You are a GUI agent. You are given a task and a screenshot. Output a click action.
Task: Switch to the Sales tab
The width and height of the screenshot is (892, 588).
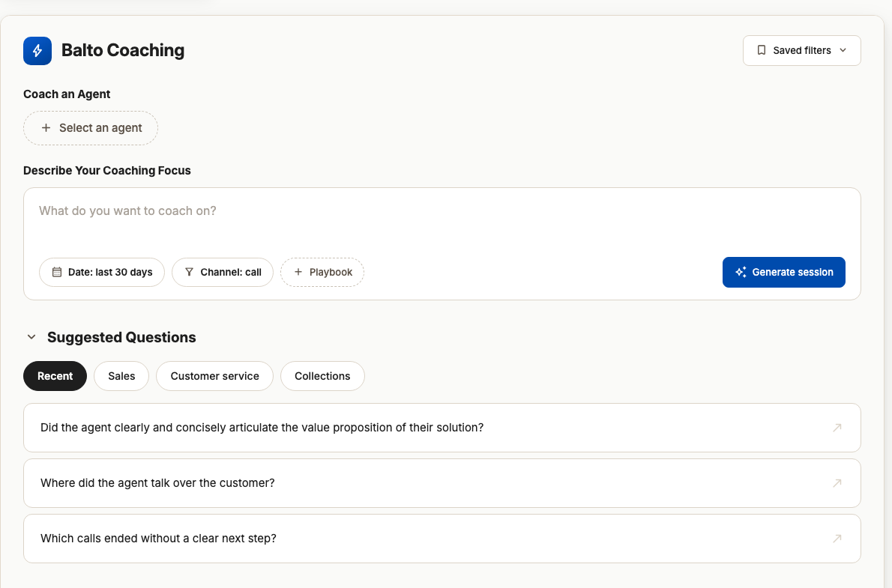[121, 376]
